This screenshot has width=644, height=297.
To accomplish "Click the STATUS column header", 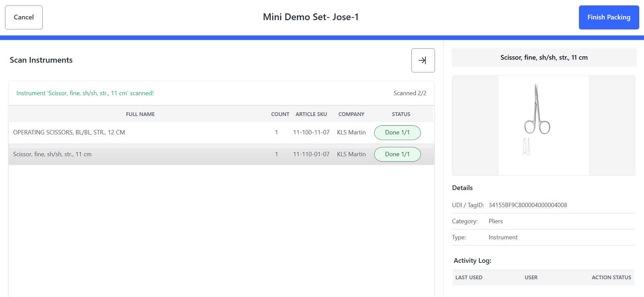I will point(401,114).
